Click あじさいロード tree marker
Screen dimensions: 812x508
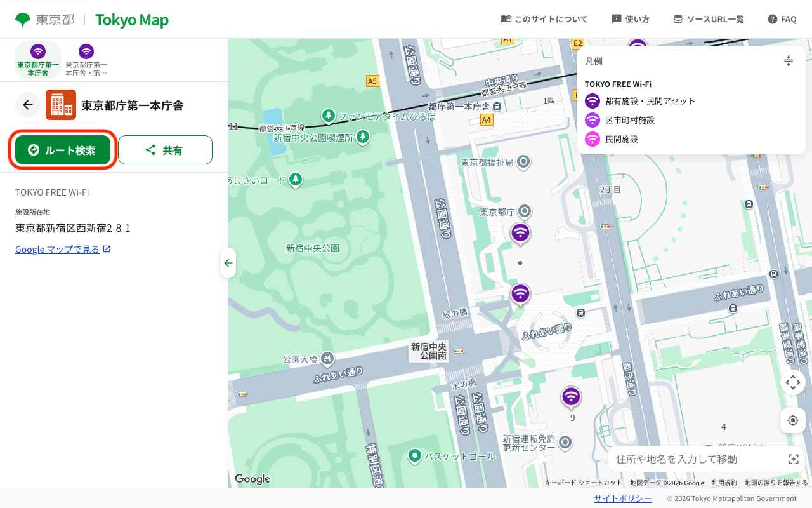pyautogui.click(x=295, y=180)
